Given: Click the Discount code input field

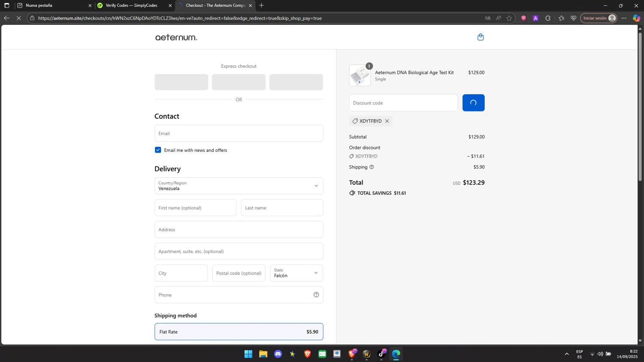Looking at the screenshot, I should 403,103.
